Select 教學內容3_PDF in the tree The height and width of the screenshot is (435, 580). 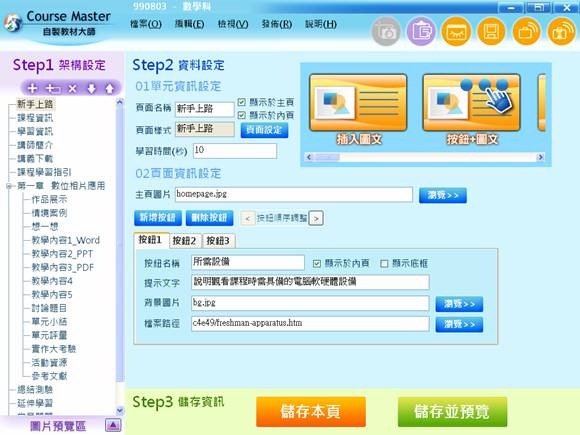click(x=63, y=268)
